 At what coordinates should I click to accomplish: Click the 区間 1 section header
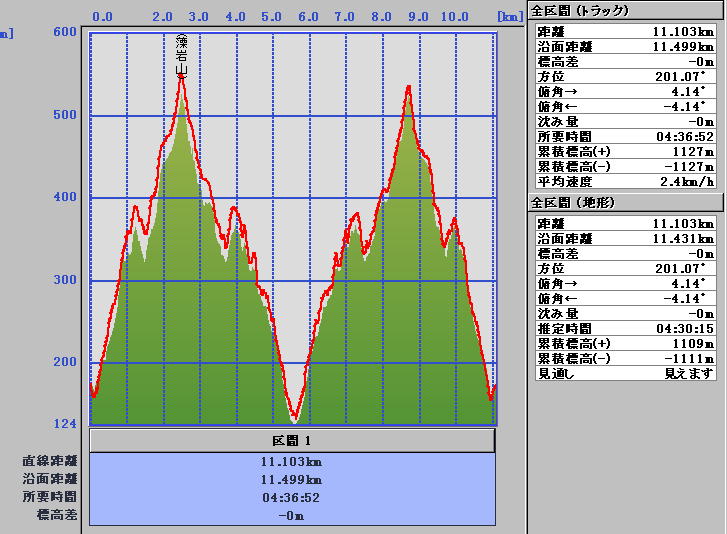(x=292, y=441)
